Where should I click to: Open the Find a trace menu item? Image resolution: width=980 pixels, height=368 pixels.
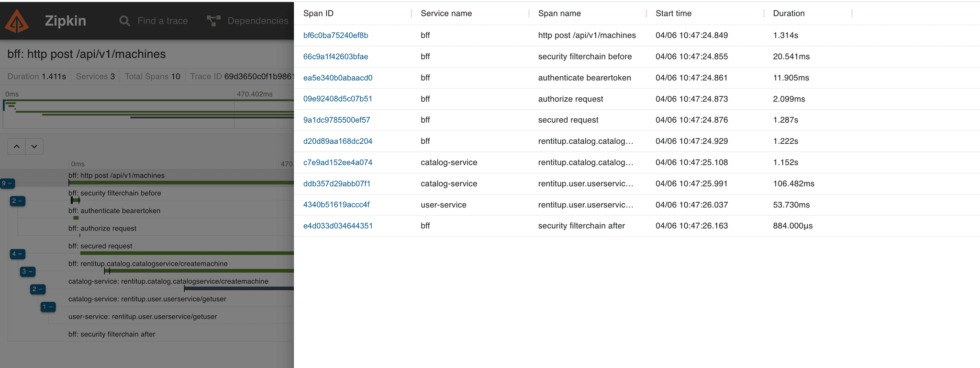pos(162,21)
